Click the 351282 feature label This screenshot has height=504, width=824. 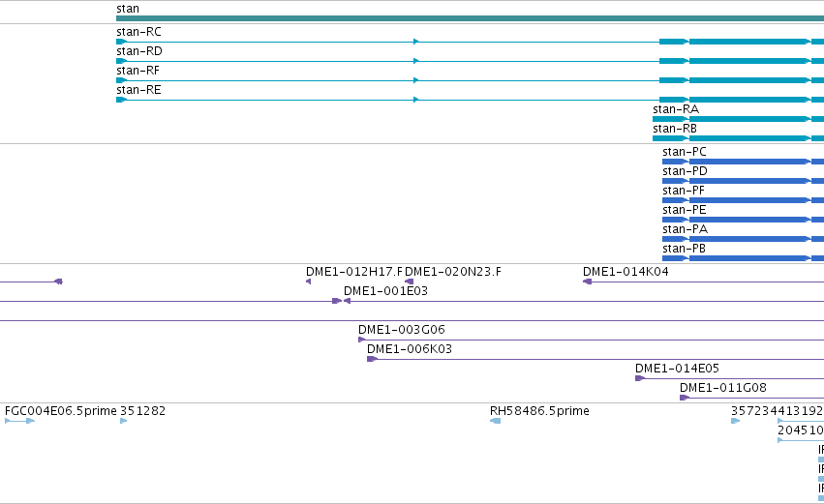(x=143, y=411)
